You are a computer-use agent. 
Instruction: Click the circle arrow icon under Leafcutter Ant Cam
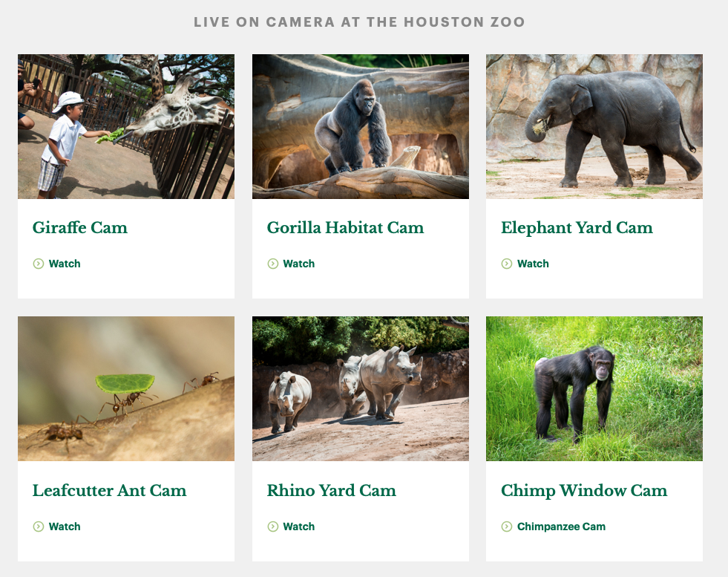pos(39,527)
